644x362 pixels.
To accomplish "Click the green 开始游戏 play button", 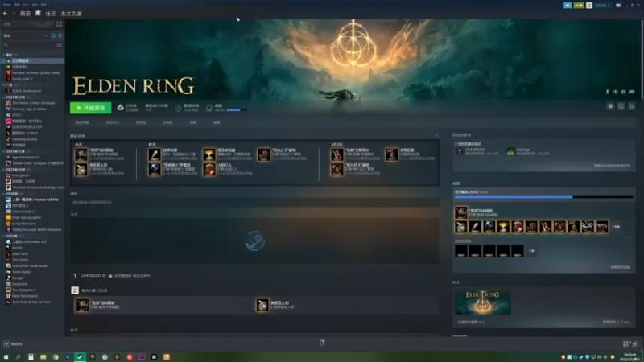I will 90,108.
